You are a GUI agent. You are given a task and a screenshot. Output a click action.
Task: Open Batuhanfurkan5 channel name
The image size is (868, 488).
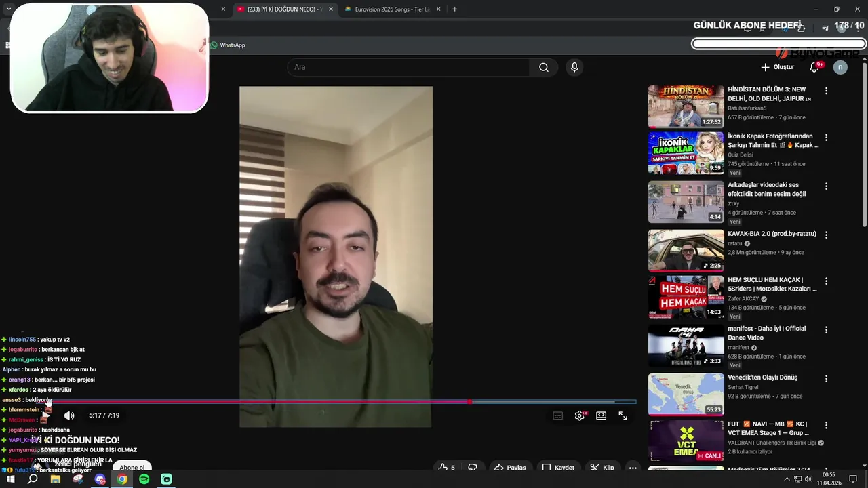(x=747, y=108)
